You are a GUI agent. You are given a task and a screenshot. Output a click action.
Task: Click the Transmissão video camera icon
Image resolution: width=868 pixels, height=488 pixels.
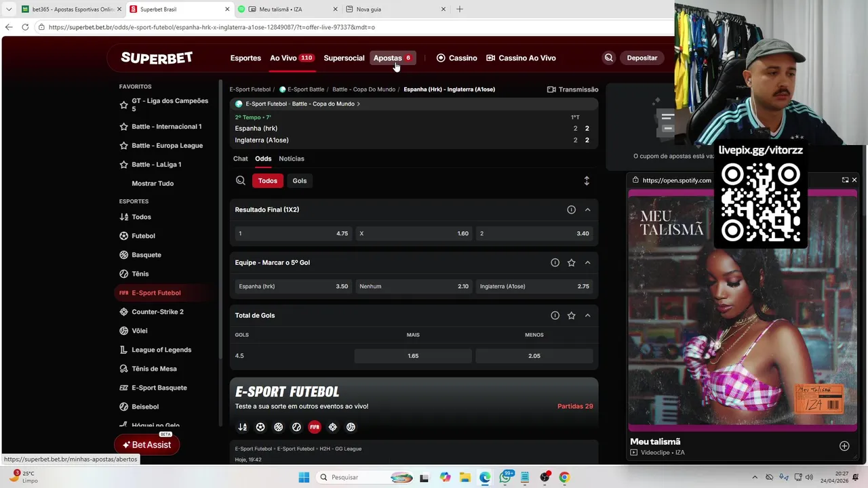551,89
